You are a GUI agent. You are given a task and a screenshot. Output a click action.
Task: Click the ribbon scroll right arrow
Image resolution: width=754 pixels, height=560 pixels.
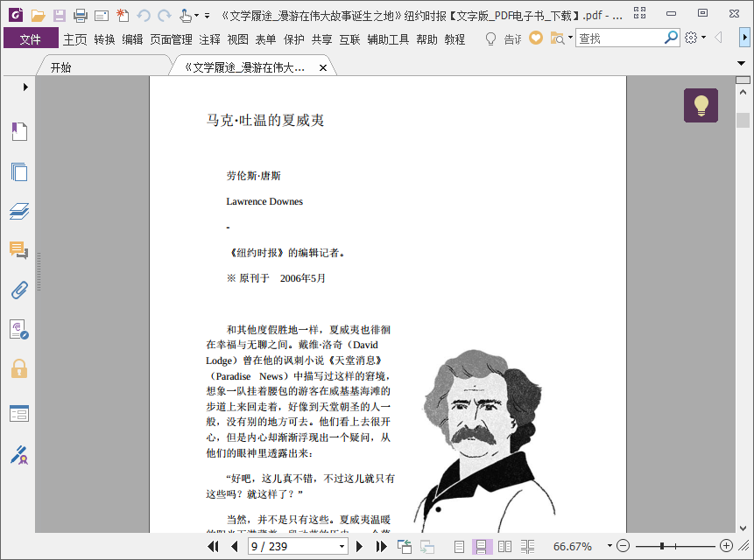tap(744, 38)
